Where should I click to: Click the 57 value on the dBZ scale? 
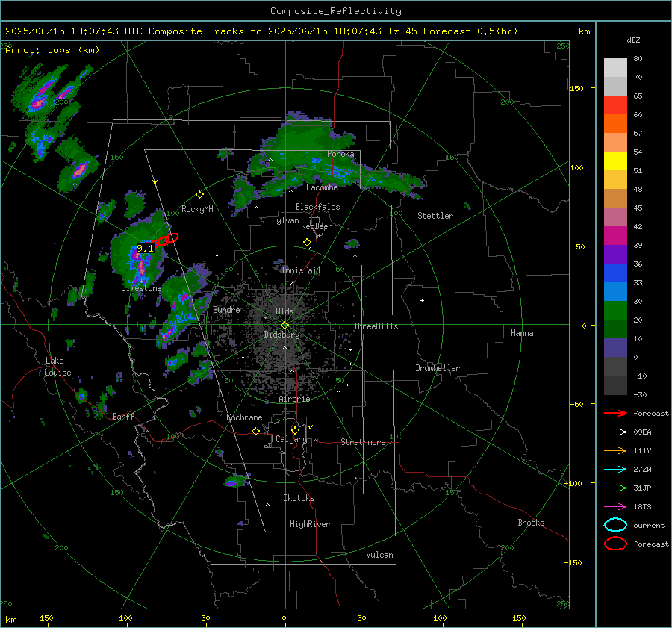[638, 134]
